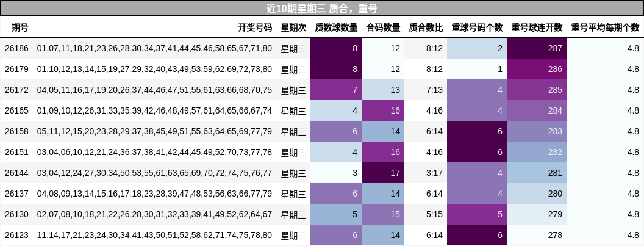Click the draw numbers of issue 26186

(154, 49)
